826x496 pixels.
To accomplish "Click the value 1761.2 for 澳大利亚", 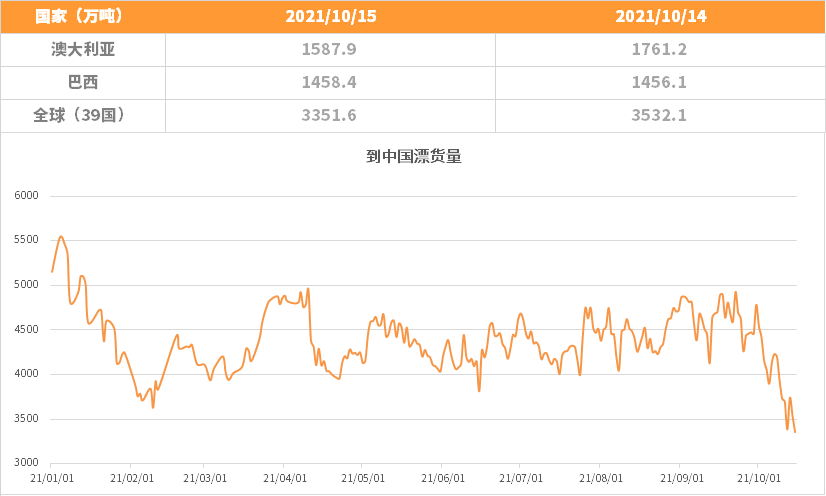I will 659,49.
